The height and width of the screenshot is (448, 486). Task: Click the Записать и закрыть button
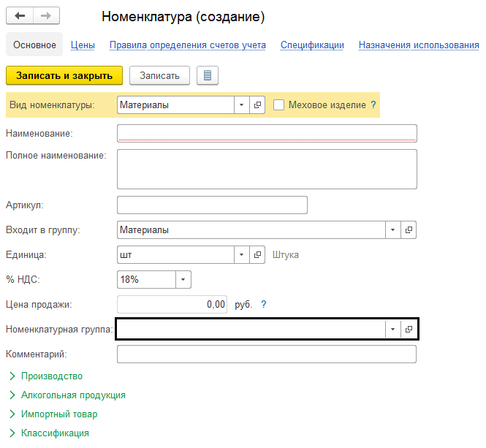[64, 75]
